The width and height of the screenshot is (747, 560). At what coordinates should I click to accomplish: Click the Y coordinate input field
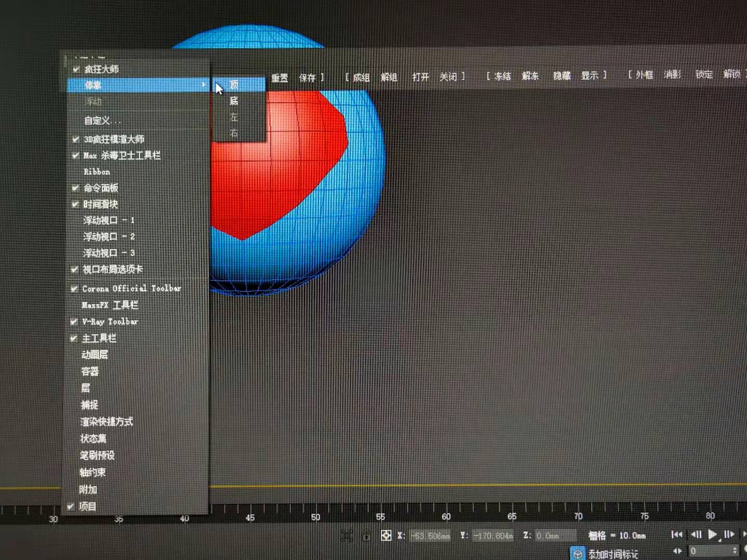coord(492,535)
